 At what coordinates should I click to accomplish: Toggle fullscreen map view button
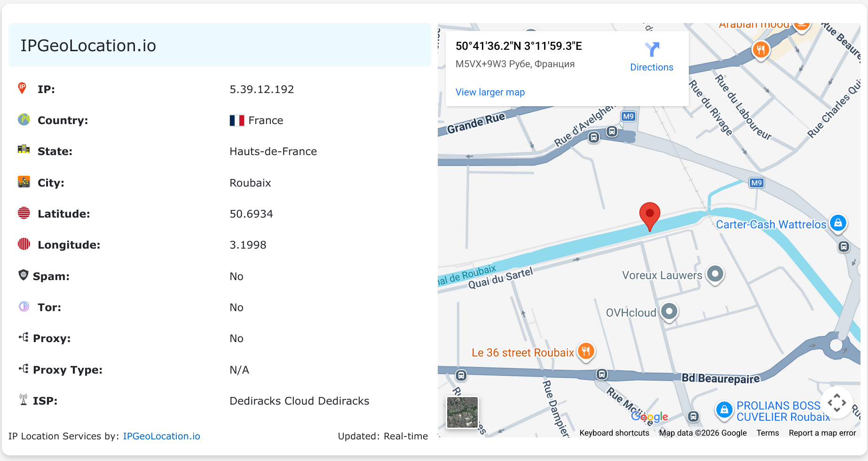coord(836,403)
